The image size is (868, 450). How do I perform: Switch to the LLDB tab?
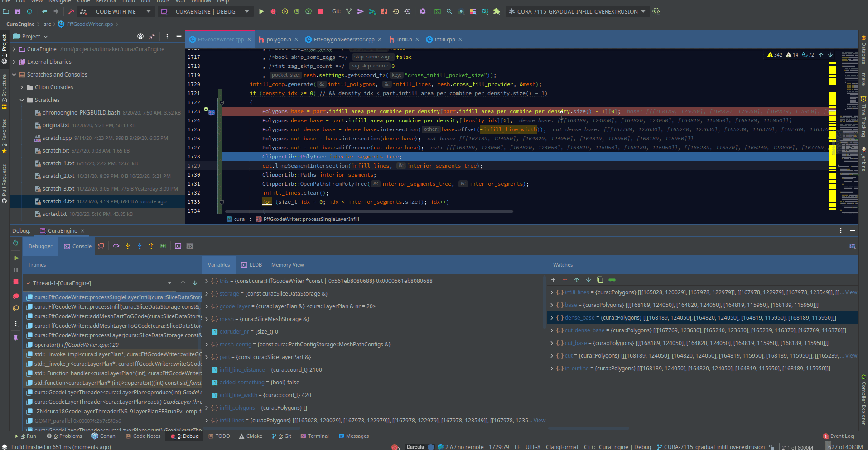[x=251, y=265]
